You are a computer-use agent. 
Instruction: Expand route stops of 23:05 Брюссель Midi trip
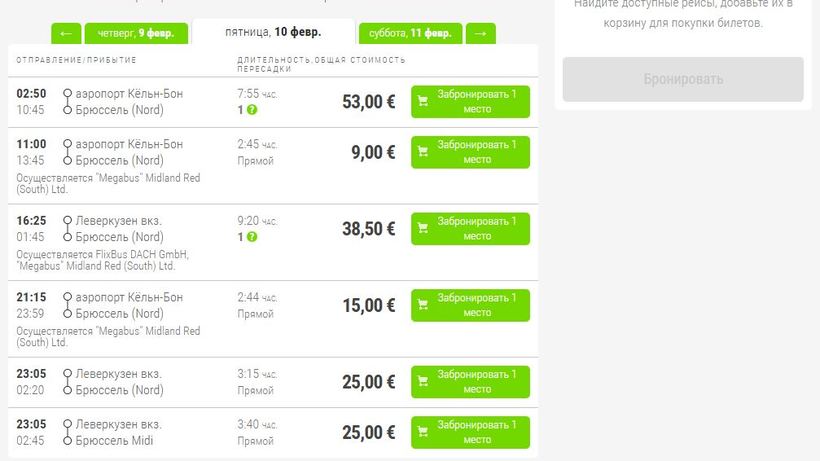tap(67, 432)
